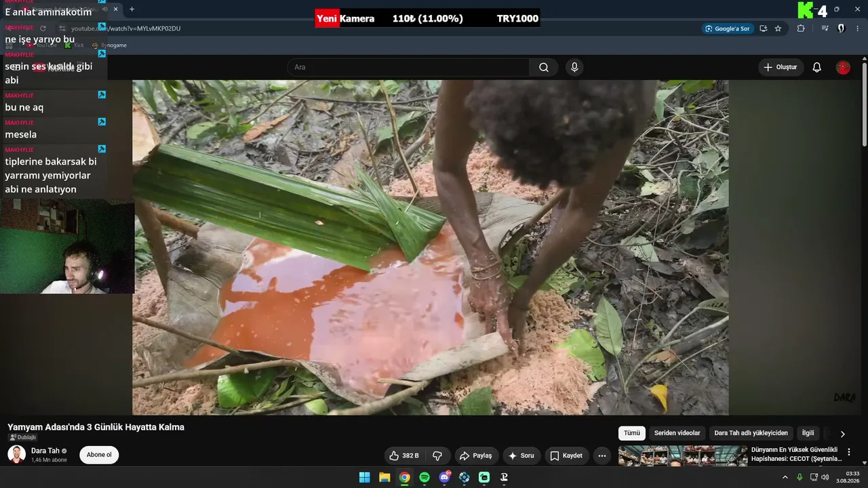868x488 pixels.
Task: Open the microphone indicator in system tray
Action: pyautogui.click(x=799, y=477)
